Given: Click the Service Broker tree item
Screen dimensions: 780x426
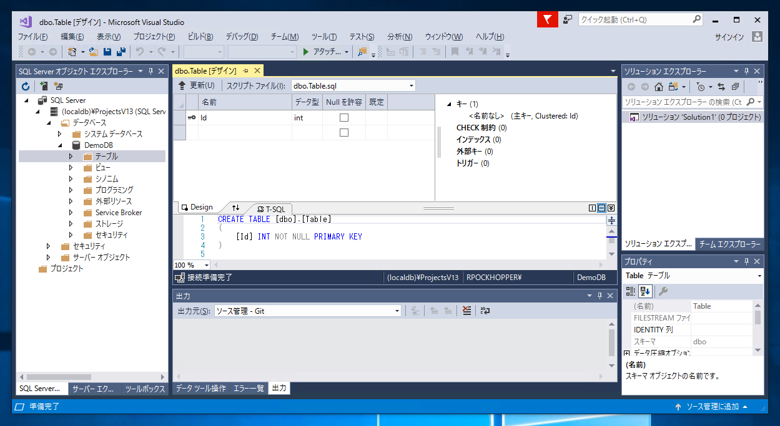Looking at the screenshot, I should tap(118, 213).
